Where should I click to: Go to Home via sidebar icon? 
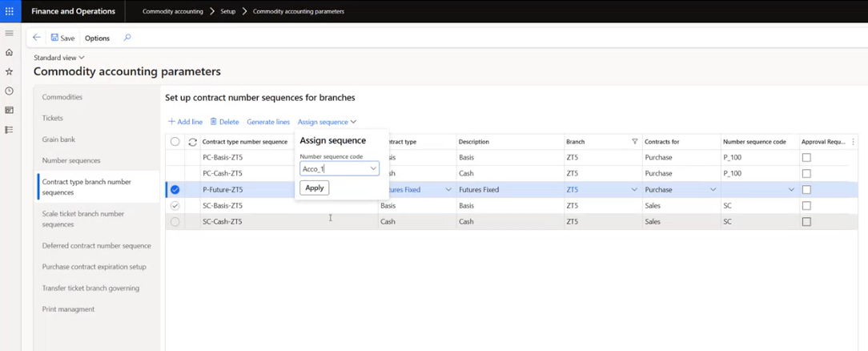tap(10, 53)
